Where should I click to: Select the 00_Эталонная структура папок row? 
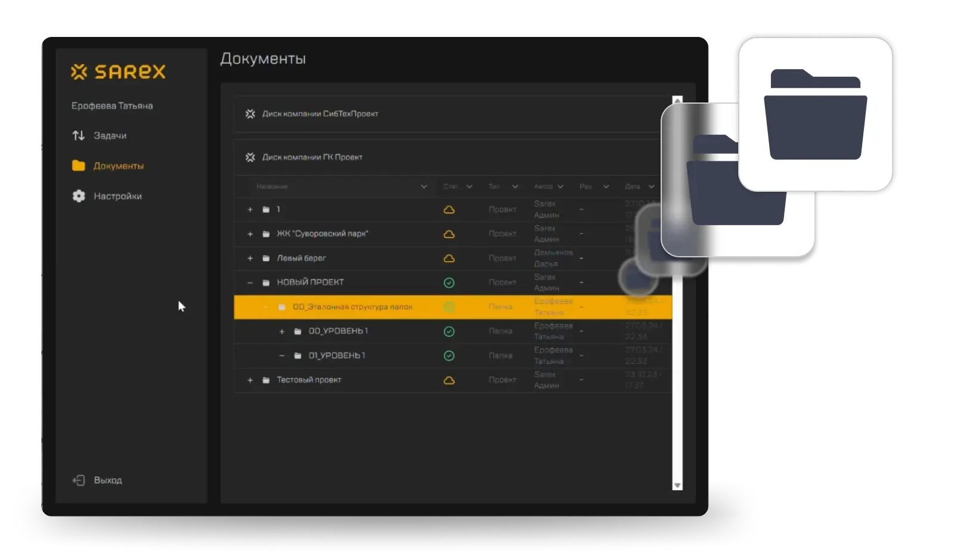tap(352, 307)
